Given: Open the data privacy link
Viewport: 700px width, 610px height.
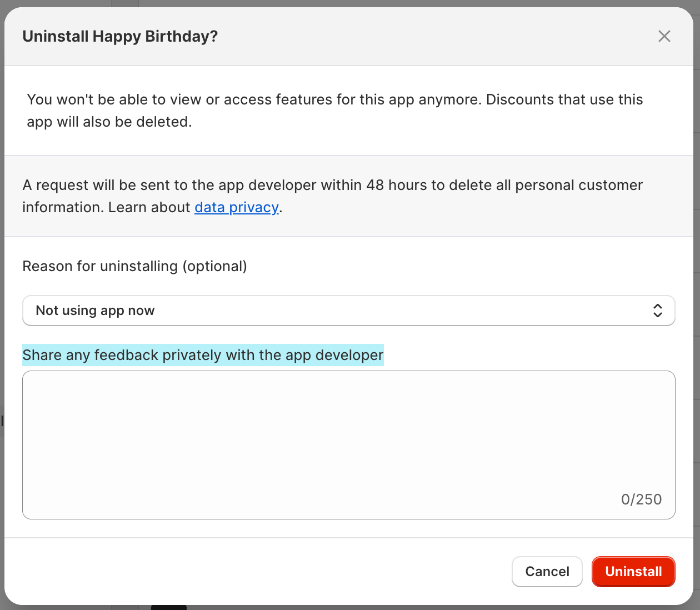Looking at the screenshot, I should coord(237,207).
